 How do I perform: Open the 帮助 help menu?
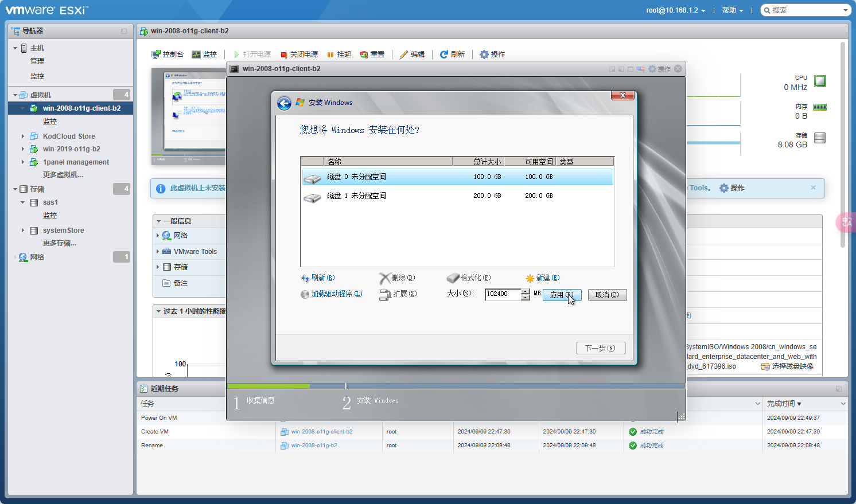(x=733, y=10)
